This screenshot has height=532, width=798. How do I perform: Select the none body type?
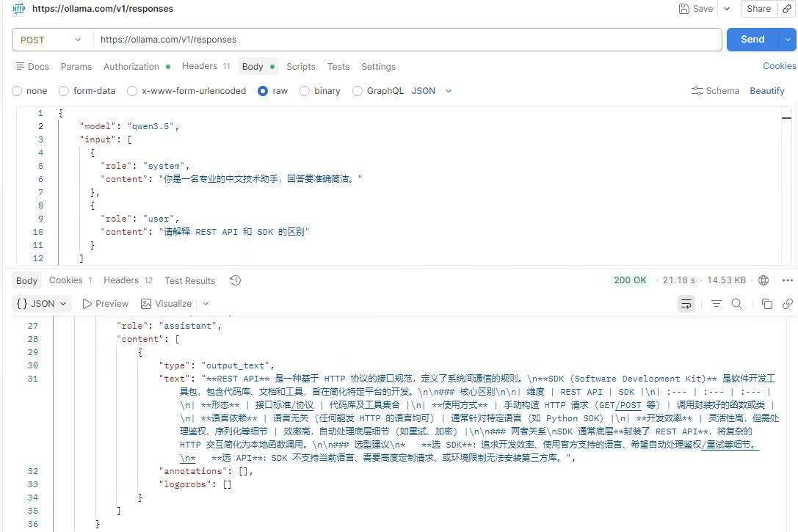[x=17, y=91]
